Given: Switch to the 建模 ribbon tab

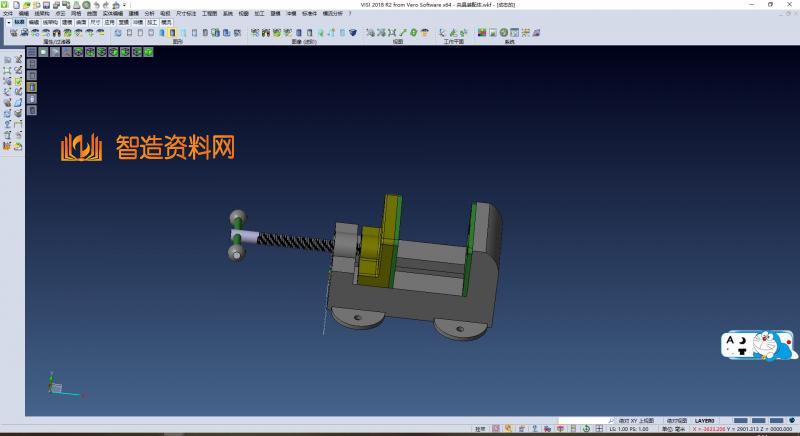Looking at the screenshot, I should coord(133,13).
